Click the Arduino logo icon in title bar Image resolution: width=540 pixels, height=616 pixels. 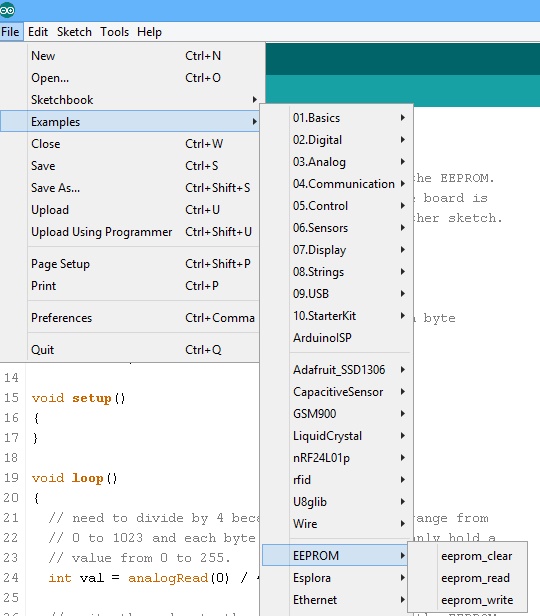click(x=7, y=10)
